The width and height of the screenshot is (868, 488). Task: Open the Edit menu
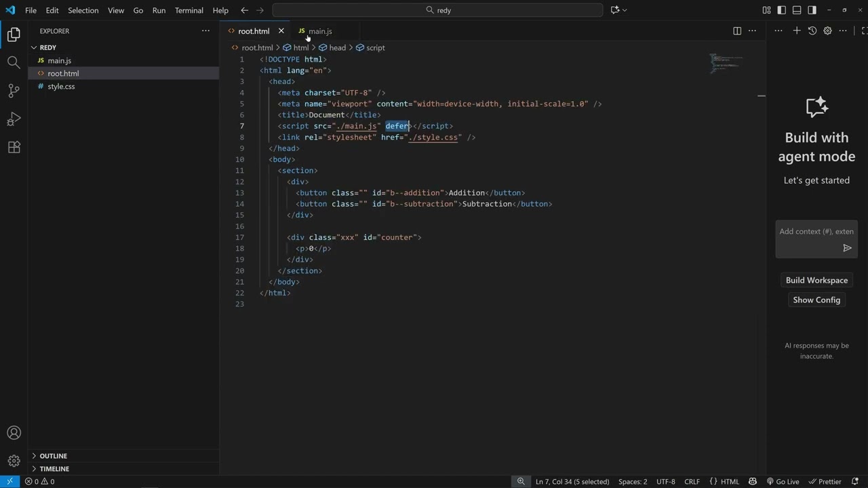pos(52,10)
